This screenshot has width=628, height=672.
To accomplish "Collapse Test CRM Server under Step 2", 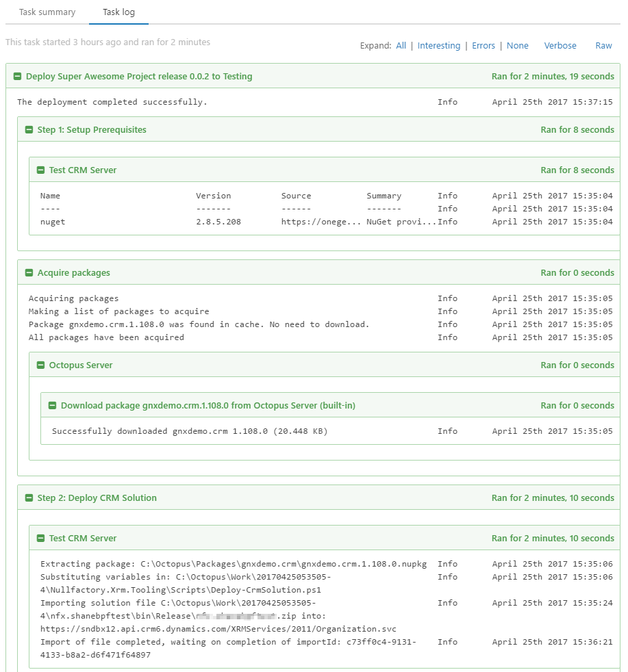I will (40, 539).
